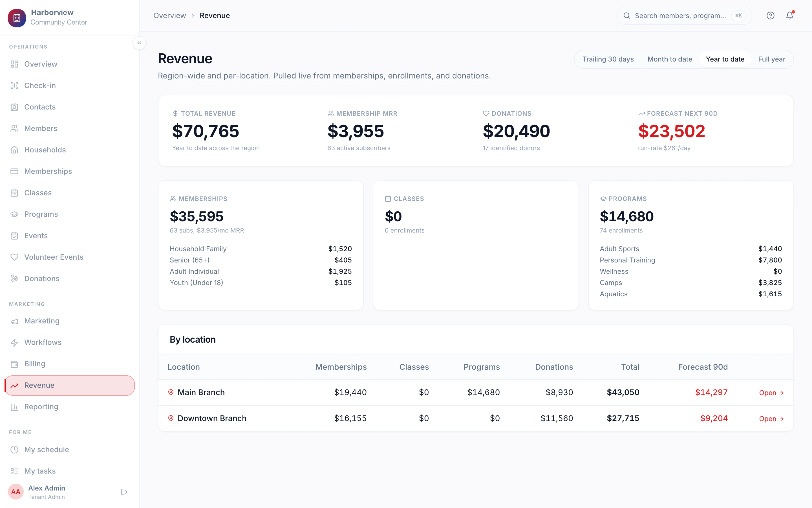
Task: Click the Check-in scanner icon
Action: coord(14,86)
